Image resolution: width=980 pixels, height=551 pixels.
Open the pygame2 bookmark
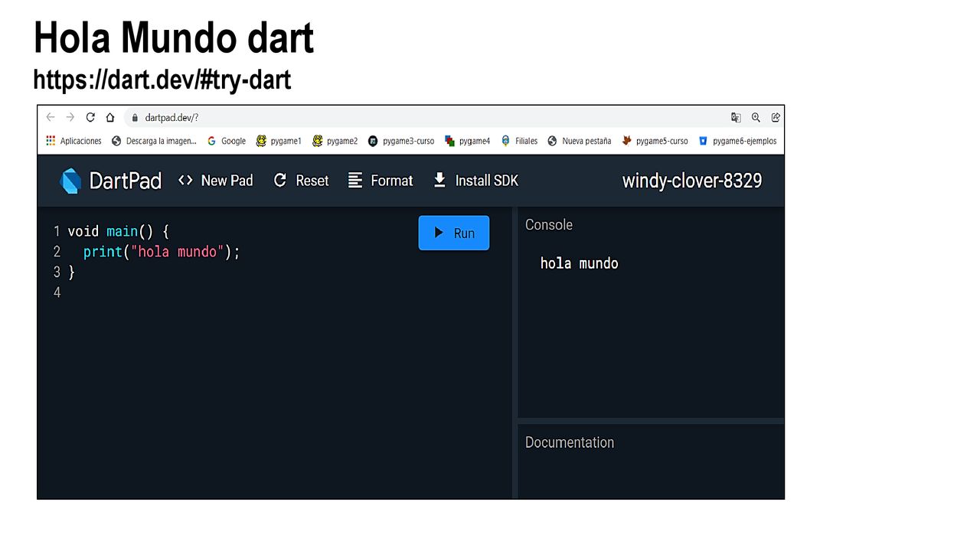[x=335, y=141]
